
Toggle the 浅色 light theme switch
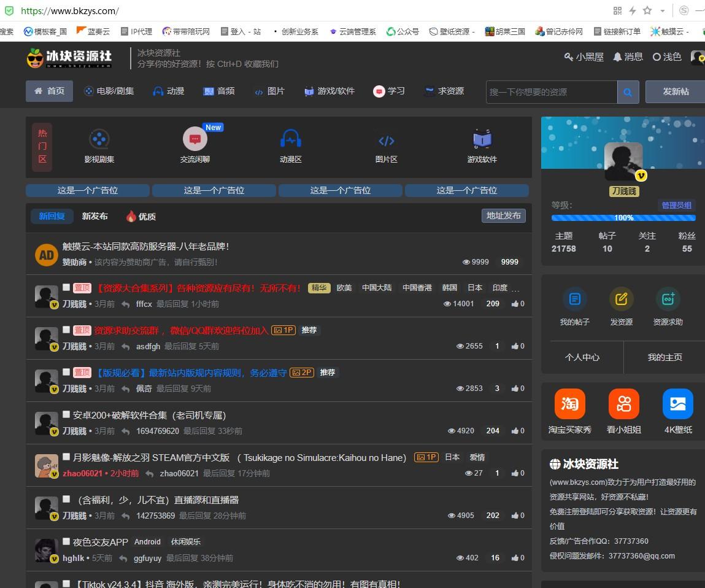(x=667, y=57)
